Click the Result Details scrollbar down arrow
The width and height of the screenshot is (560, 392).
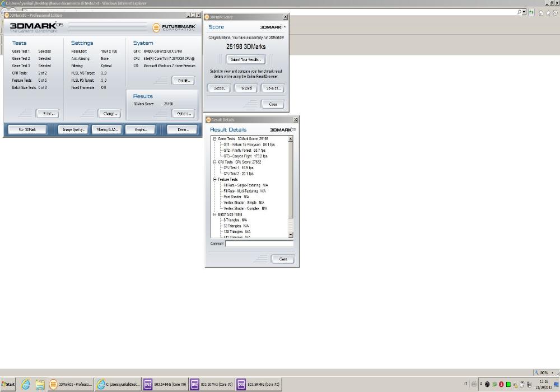coord(290,235)
